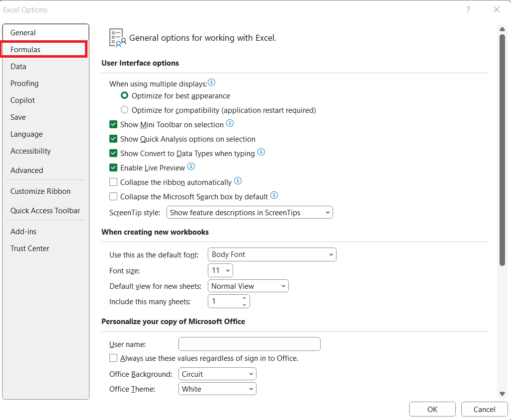Open the Save category
This screenshot has width=511, height=420.
pos(46,117)
